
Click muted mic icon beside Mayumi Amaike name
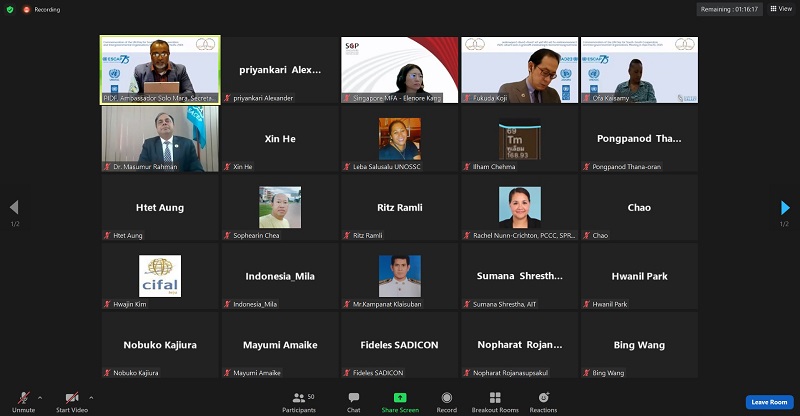(228, 373)
